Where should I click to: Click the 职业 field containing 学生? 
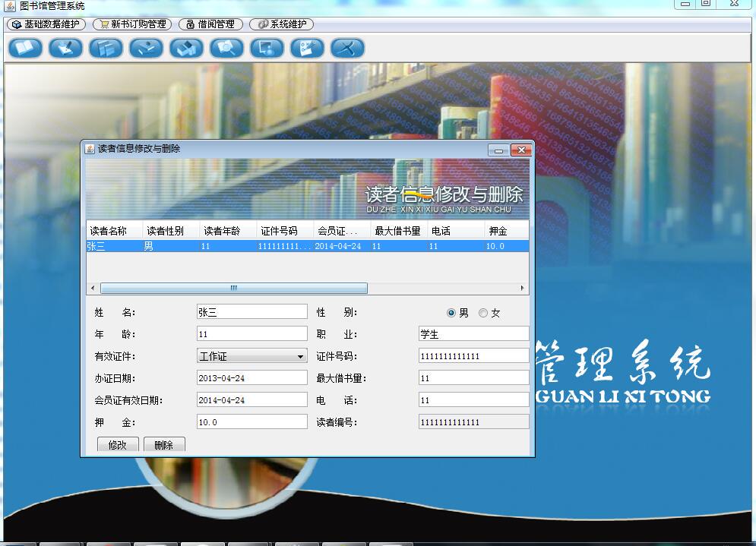point(473,334)
